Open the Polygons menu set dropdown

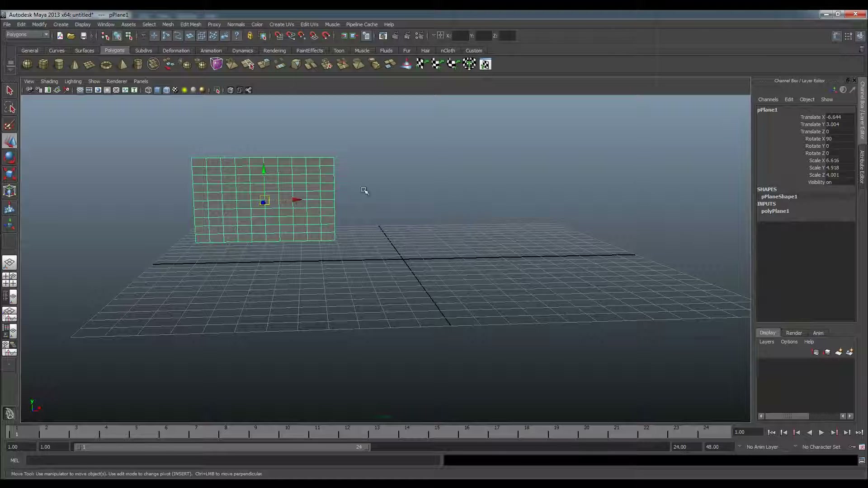coord(27,35)
